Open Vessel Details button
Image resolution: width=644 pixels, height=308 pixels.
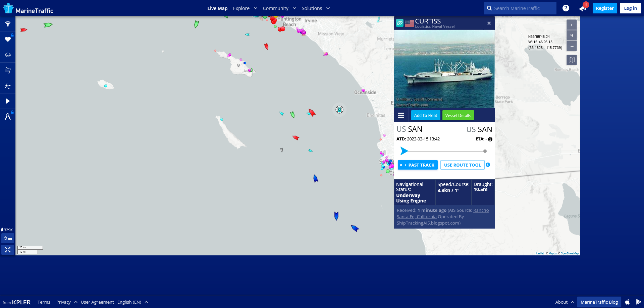(458, 115)
